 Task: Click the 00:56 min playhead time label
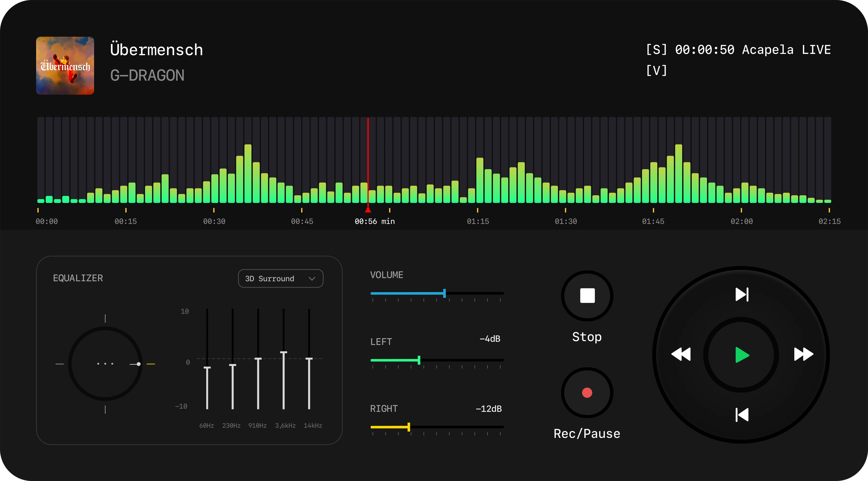375,222
